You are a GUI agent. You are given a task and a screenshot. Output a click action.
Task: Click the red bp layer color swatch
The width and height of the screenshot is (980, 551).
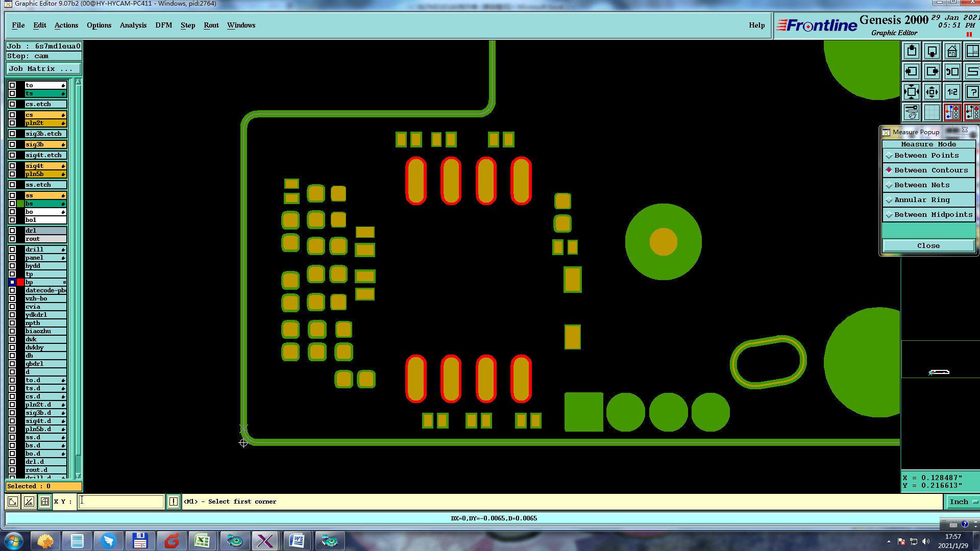pos(20,282)
